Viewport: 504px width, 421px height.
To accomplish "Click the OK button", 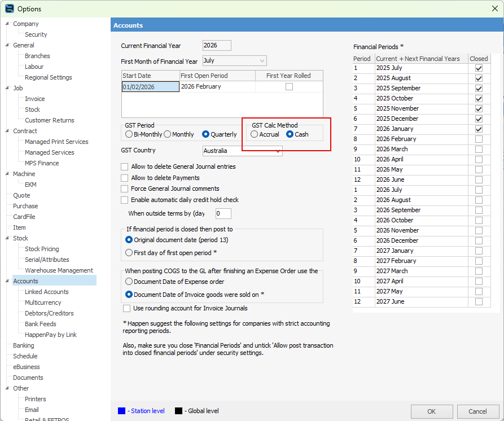I will (x=432, y=411).
